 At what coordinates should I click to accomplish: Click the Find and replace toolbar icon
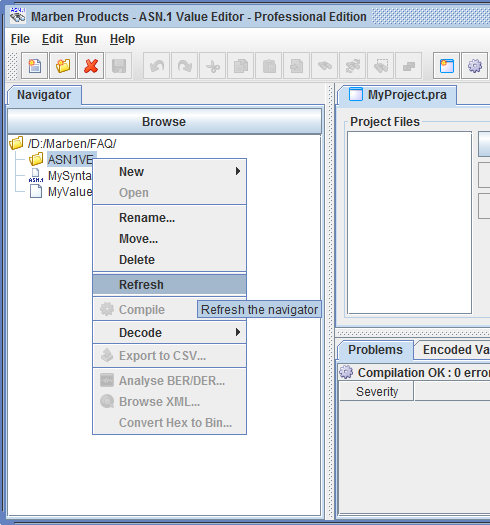pyautogui.click(x=353, y=66)
